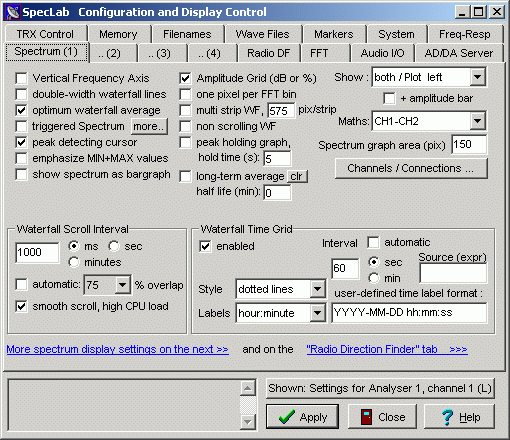Enable non scrolling WF
The width and height of the screenshot is (510, 440).
pos(185,126)
